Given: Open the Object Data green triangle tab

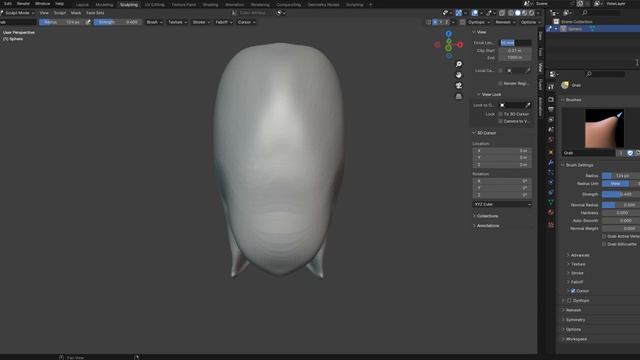Looking at the screenshot, I should point(551,202).
